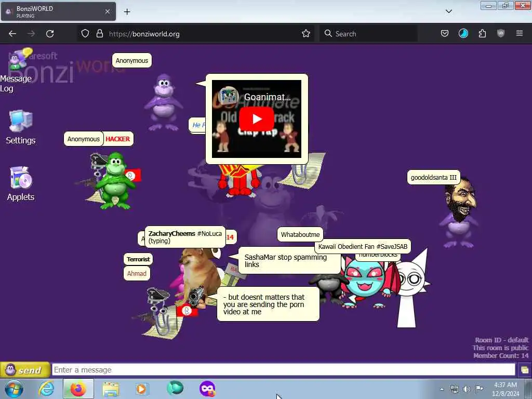This screenshot has width=532, height=399.
Task: Click the Bonzi send button
Action: (25, 370)
